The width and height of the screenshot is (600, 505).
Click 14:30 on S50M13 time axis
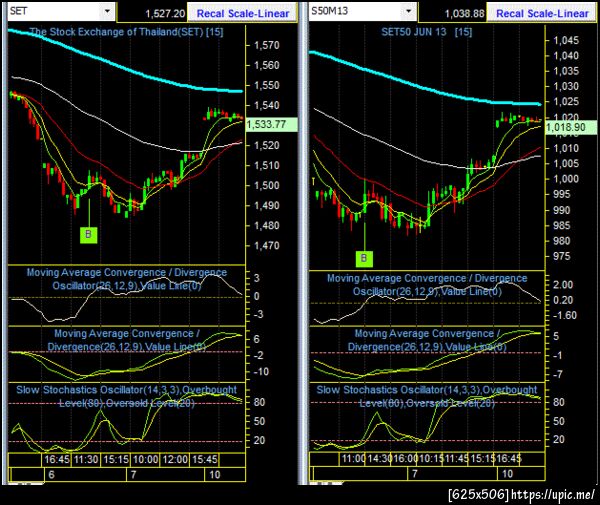379,458
